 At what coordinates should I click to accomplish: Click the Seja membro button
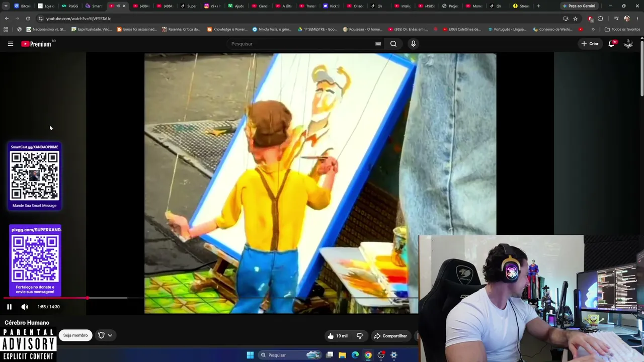click(x=75, y=335)
